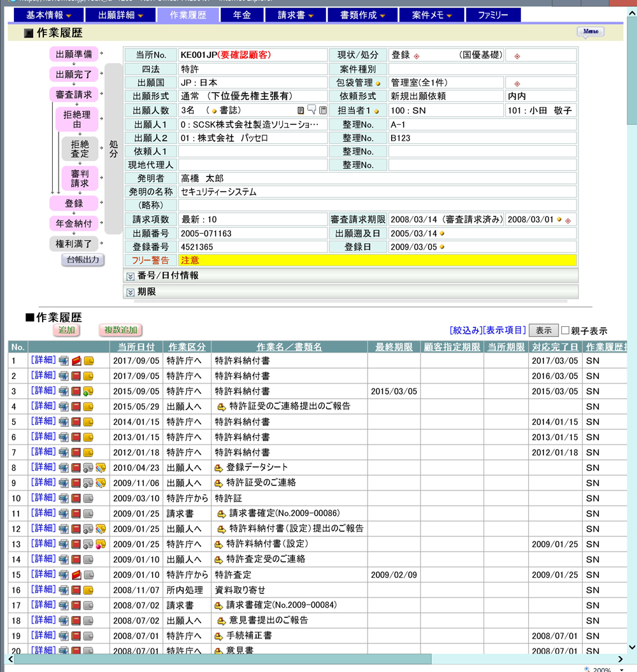The width and height of the screenshot is (637, 672).
Task: Click the red diamond icon in 包袋管理 row
Action: click(x=517, y=83)
